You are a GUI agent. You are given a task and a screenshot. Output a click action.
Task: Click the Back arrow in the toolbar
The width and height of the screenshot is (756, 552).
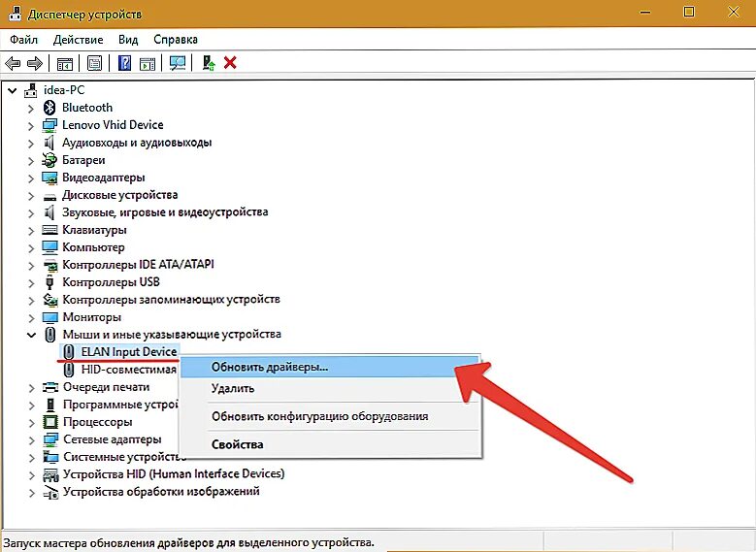13,63
